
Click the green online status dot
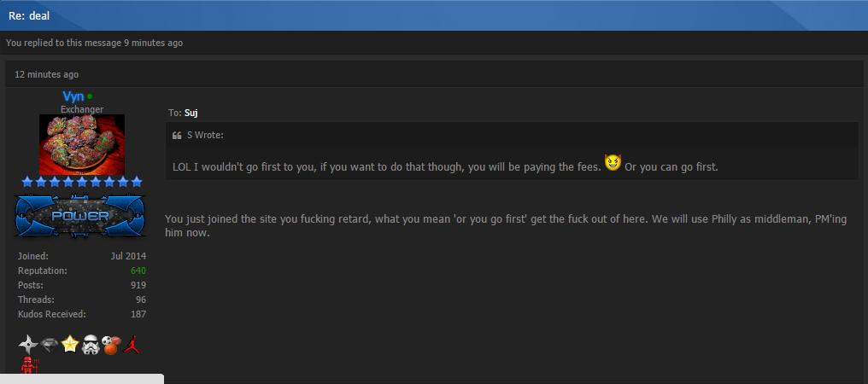(91, 97)
